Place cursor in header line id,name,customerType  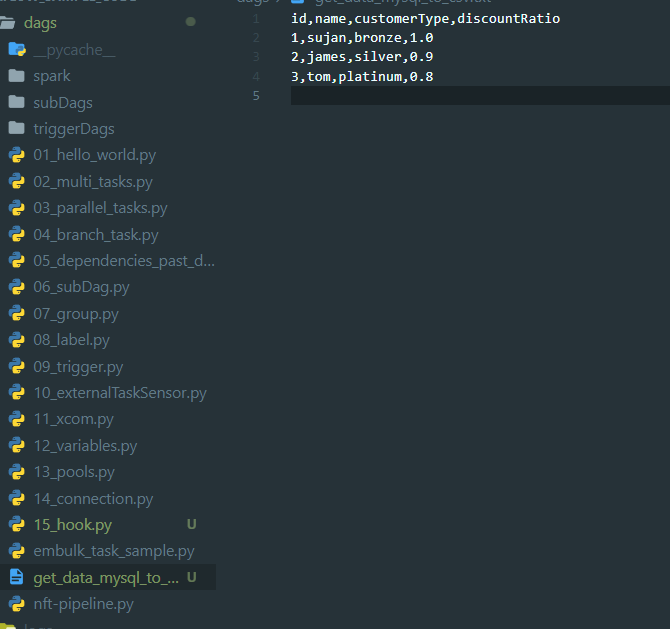[x=425, y=18]
